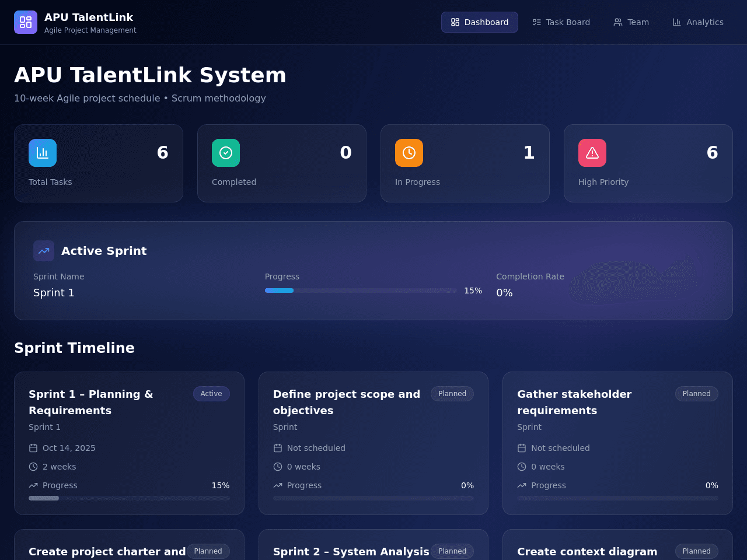
Task: Click the Active Sprint progress bar
Action: pos(361,290)
